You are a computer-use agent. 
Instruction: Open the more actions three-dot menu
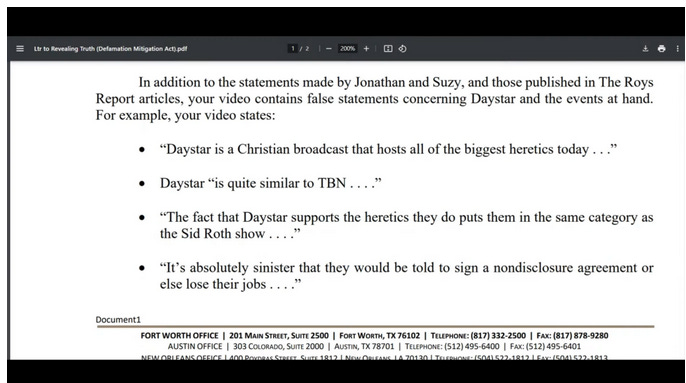click(x=677, y=49)
